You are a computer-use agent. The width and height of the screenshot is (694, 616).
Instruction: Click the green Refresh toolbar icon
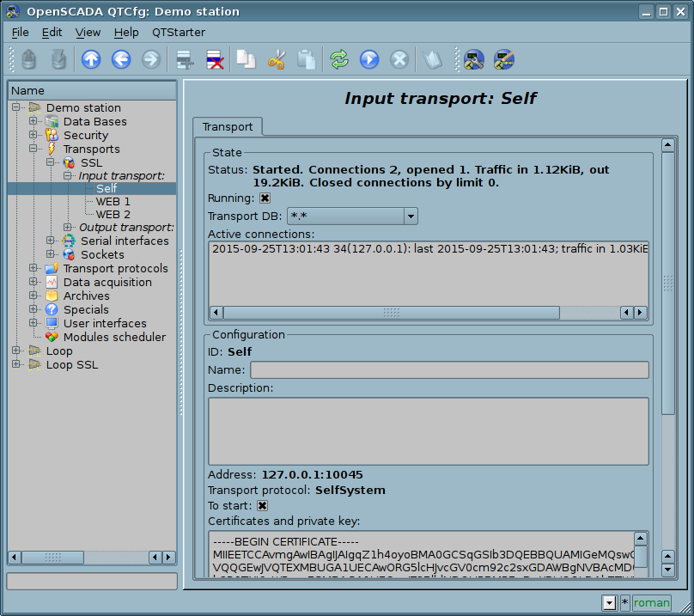click(x=339, y=59)
